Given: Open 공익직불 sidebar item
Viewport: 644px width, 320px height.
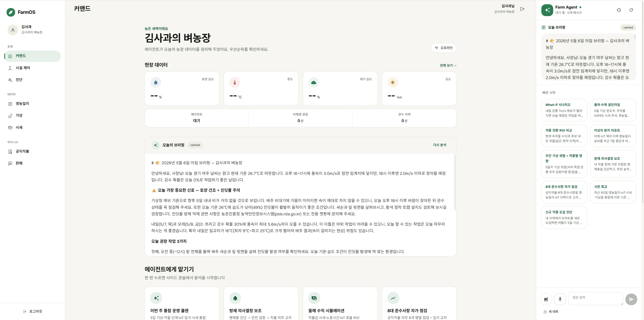Looking at the screenshot, I should [x=33, y=151].
